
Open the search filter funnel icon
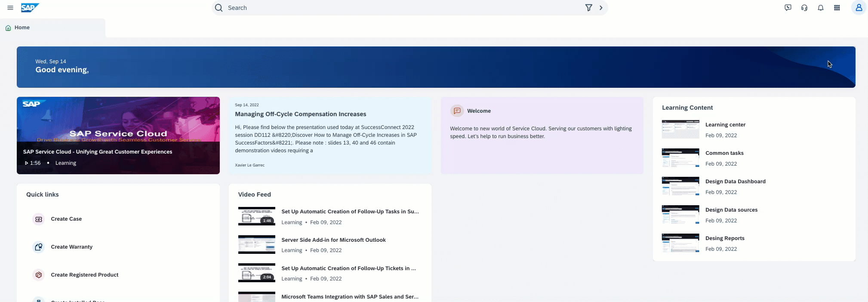click(x=588, y=8)
